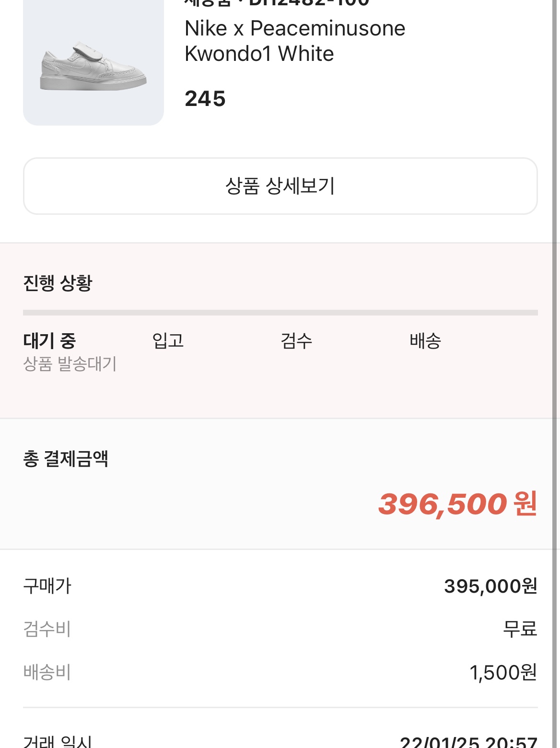Tap the red 396,500 원 total amount
This screenshot has height=748, width=560.
(x=458, y=504)
